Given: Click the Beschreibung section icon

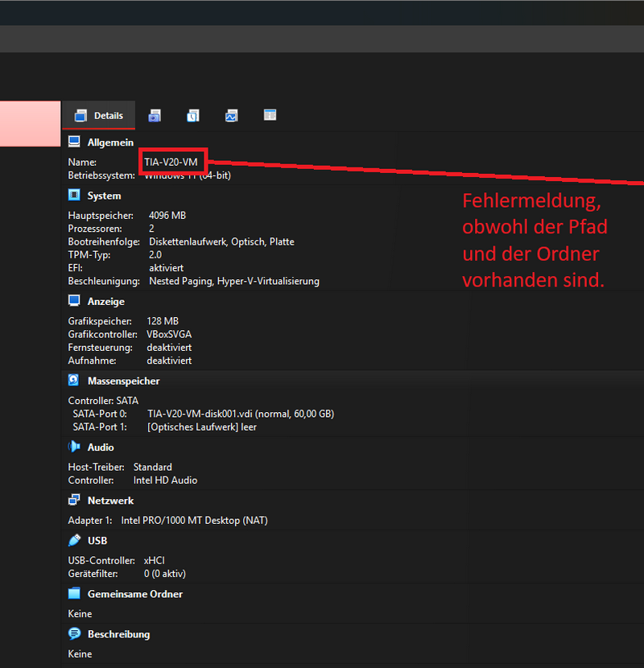Looking at the screenshot, I should pyautogui.click(x=74, y=633).
